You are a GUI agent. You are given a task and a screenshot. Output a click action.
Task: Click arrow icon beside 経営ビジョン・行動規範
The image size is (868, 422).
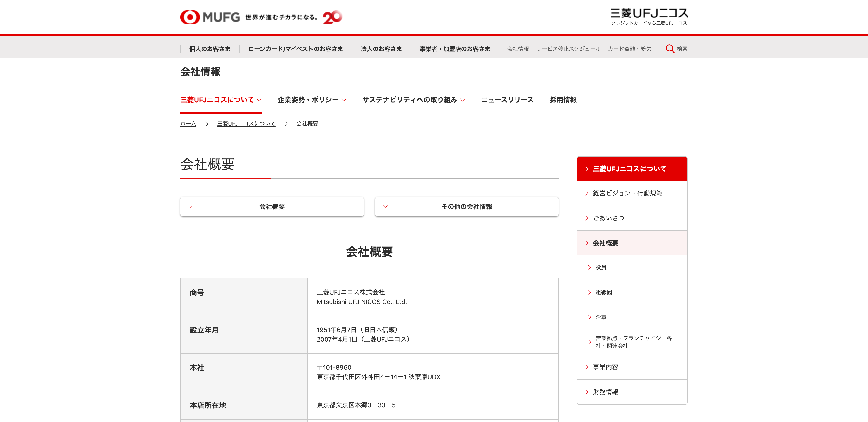587,193
